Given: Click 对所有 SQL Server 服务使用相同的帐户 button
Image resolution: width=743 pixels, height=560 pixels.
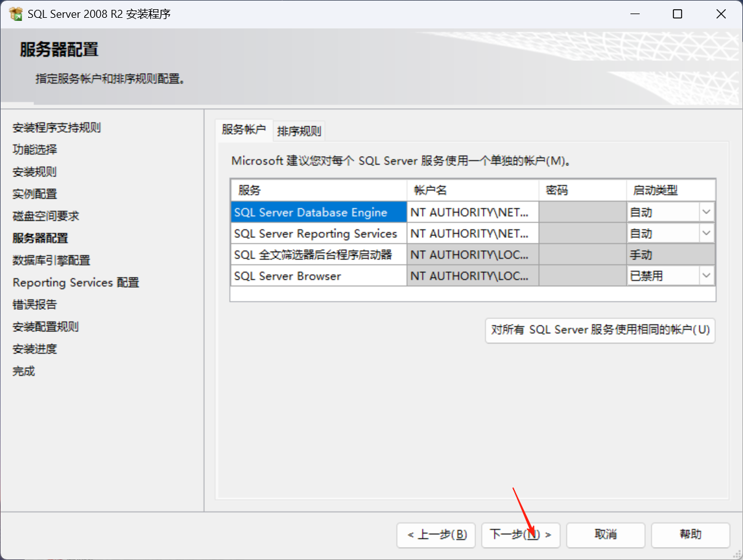Looking at the screenshot, I should 600,330.
